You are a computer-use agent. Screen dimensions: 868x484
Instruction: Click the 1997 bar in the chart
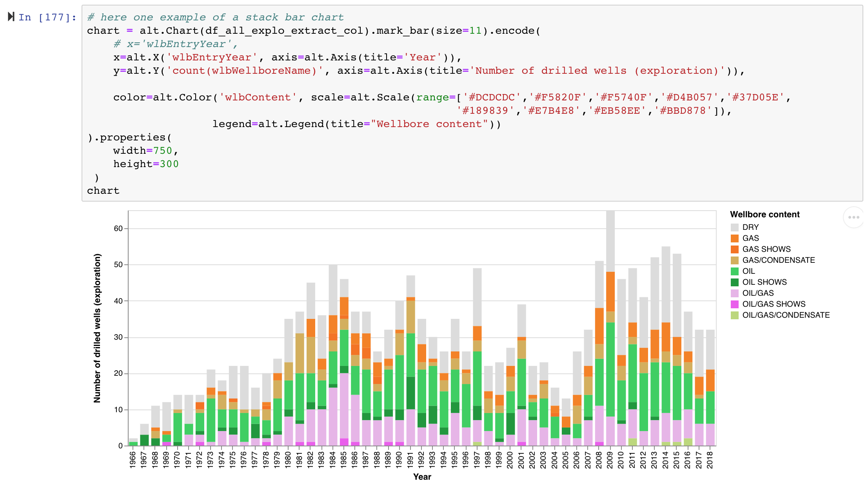pyautogui.click(x=477, y=357)
